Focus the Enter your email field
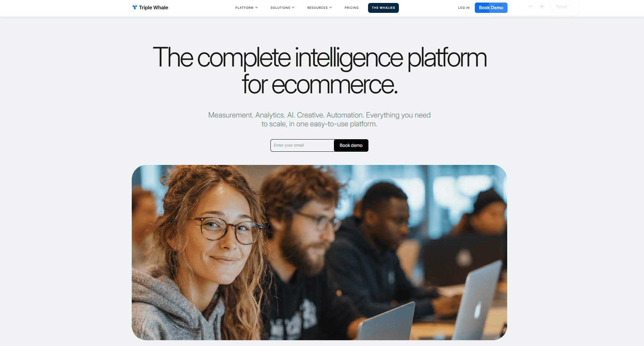The height and width of the screenshot is (346, 644). click(x=302, y=145)
